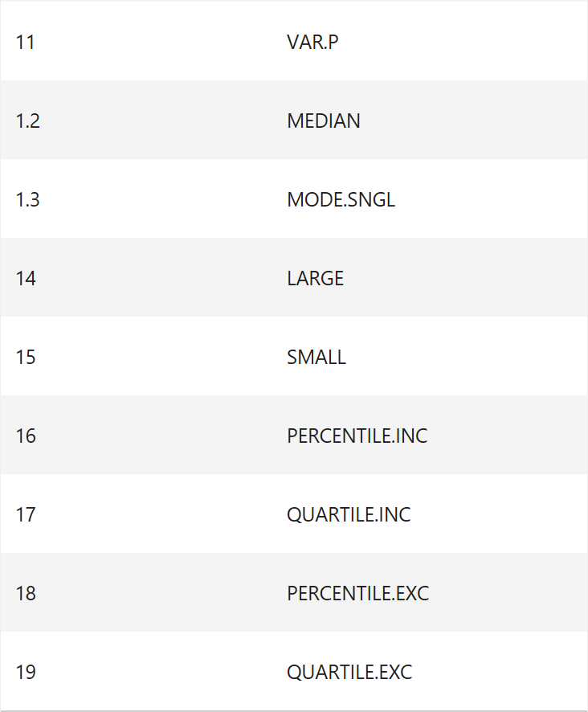Click the VAR.P function name
Viewport: 588px width, 712px height.
(x=312, y=42)
